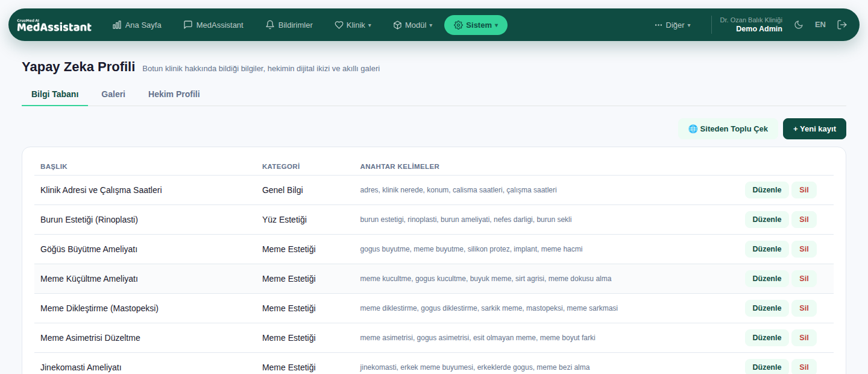Edit the Burun Estetiği (Rinoplasti) entry

[x=767, y=220]
